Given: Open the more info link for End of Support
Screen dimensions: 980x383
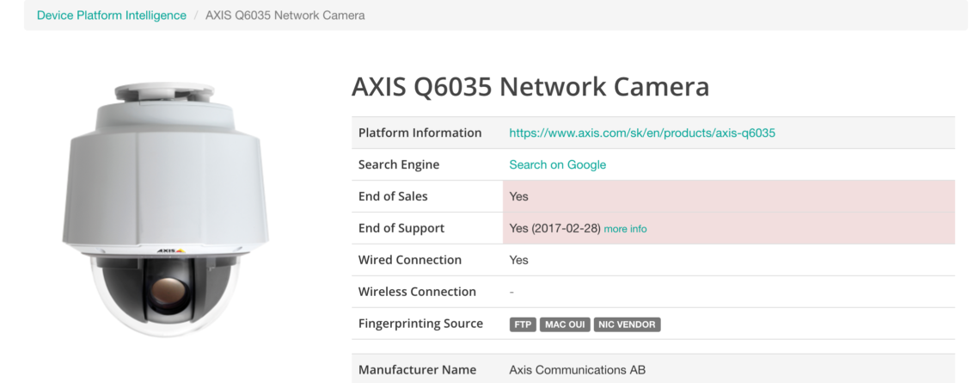Looking at the screenshot, I should [x=625, y=229].
